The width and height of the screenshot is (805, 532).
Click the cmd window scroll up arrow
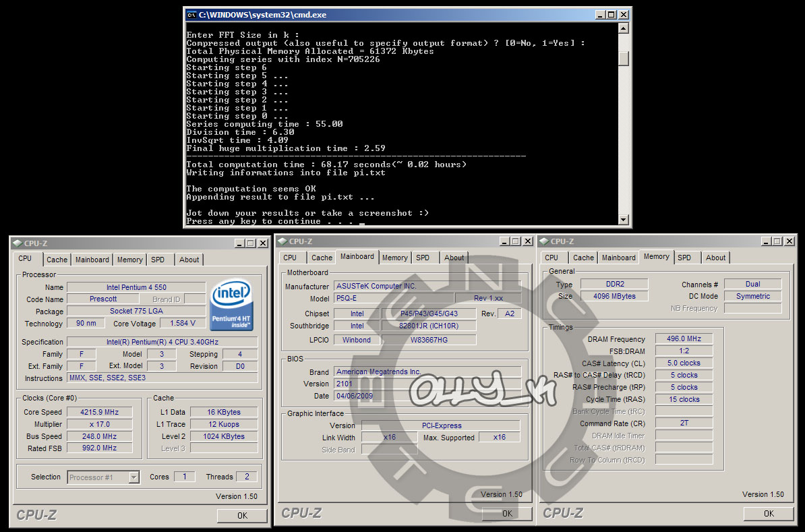tap(623, 28)
